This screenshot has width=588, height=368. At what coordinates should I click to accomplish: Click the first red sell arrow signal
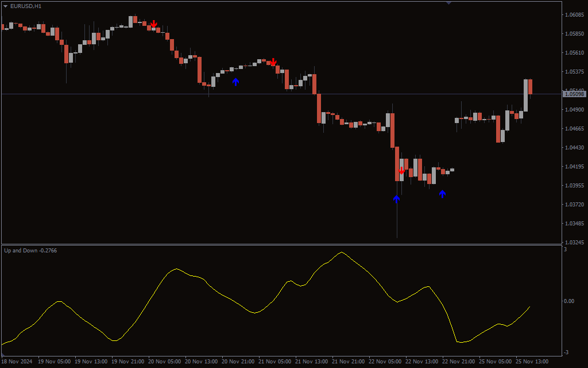pos(153,24)
